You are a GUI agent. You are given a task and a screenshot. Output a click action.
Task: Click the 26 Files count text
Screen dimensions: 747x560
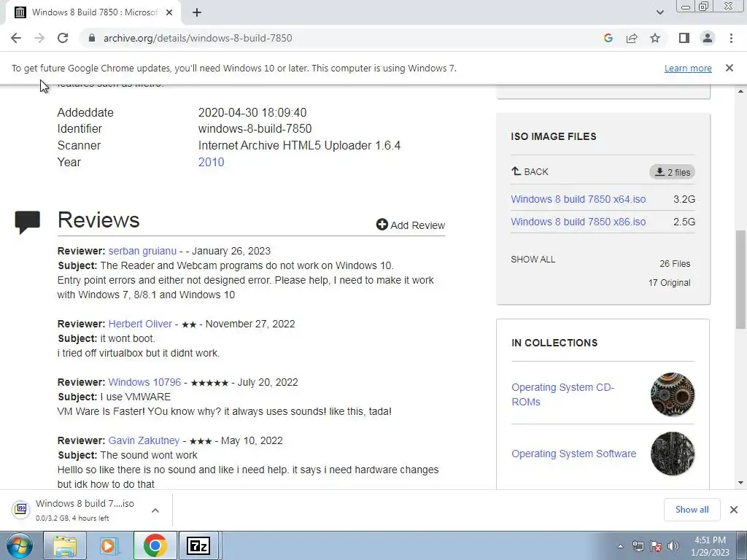click(675, 264)
